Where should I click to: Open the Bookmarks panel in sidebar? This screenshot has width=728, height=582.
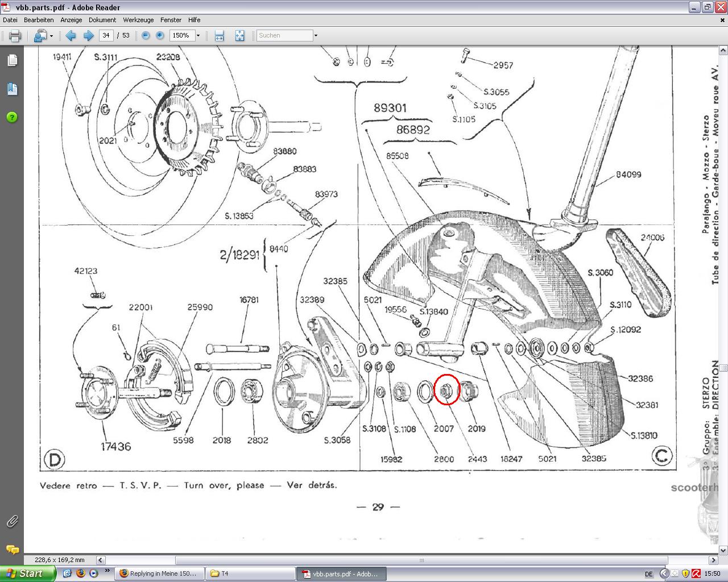point(12,89)
